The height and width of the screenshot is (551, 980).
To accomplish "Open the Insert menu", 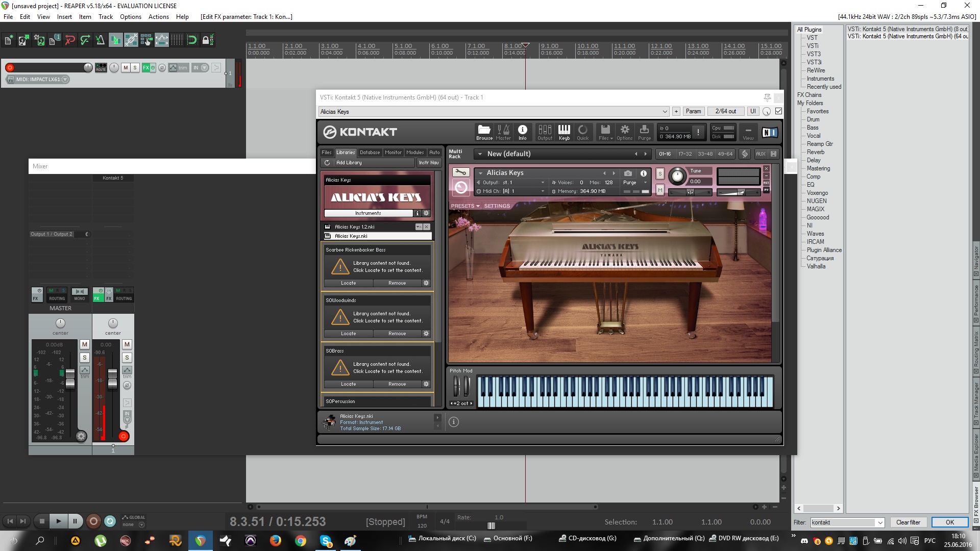I will click(x=64, y=17).
